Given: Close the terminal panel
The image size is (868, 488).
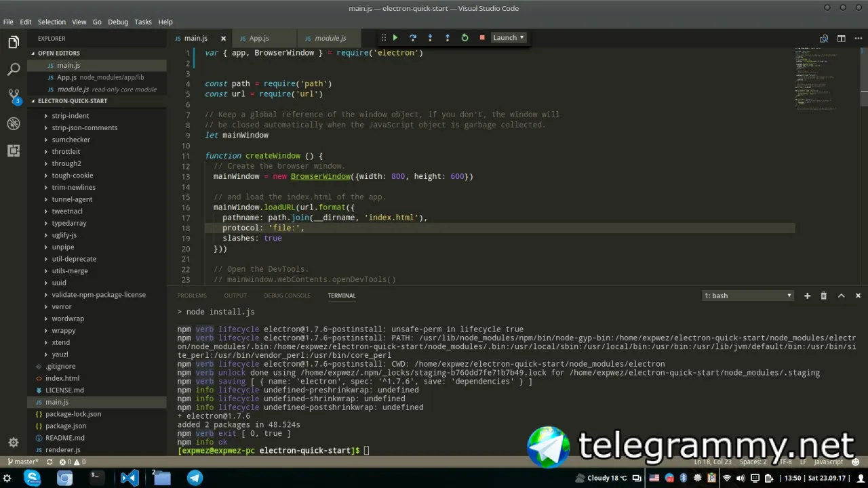Looking at the screenshot, I should tap(858, 296).
